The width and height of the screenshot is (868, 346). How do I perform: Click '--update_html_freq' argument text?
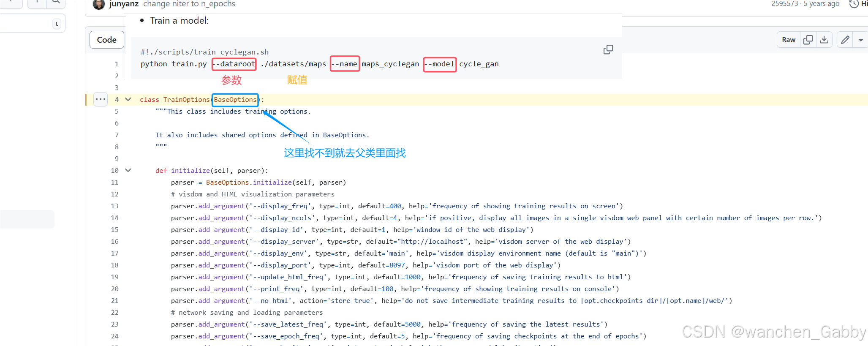click(x=288, y=277)
